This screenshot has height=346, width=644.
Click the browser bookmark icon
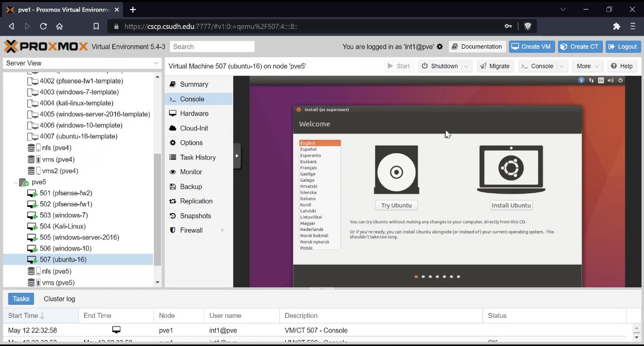[96, 26]
